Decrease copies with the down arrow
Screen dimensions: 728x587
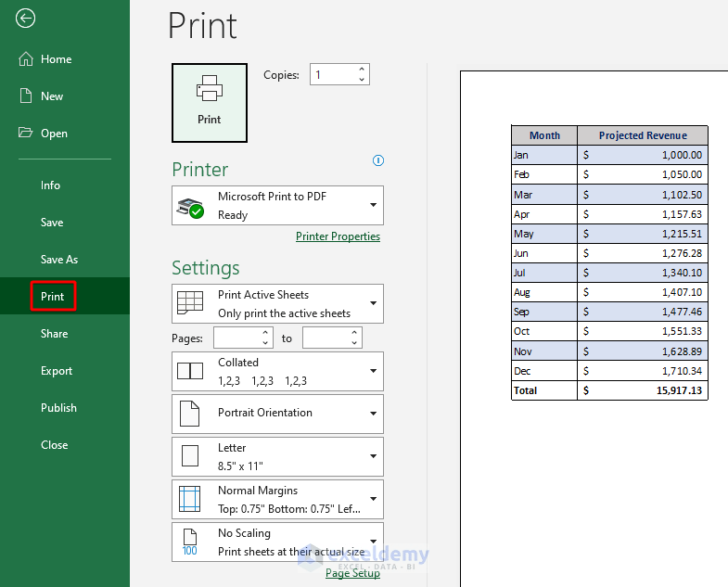tap(362, 80)
